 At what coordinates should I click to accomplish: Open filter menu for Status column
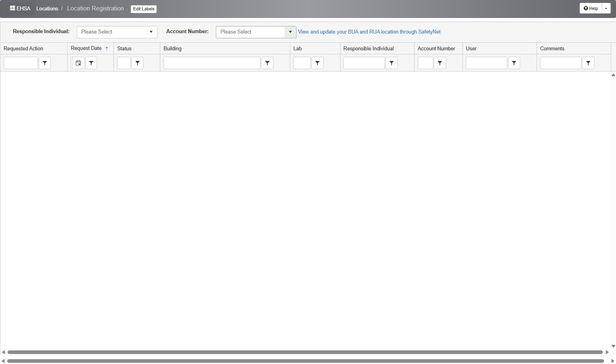click(138, 63)
